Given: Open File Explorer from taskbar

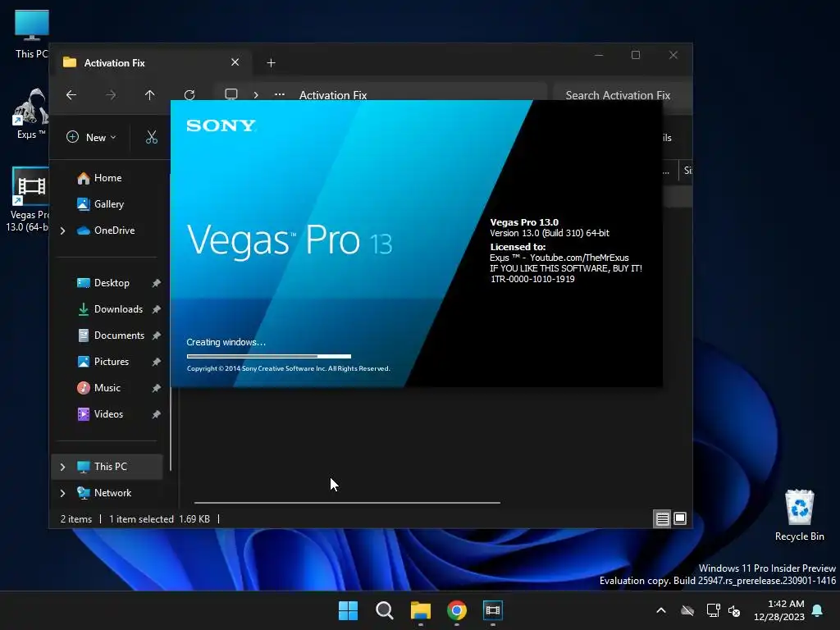Looking at the screenshot, I should coord(421,610).
